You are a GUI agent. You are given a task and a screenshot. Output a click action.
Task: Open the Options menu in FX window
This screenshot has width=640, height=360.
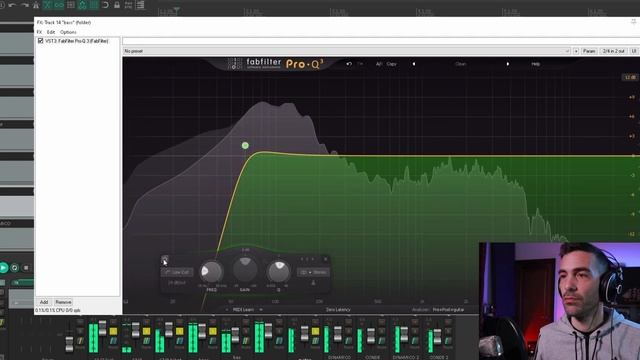[x=68, y=32]
